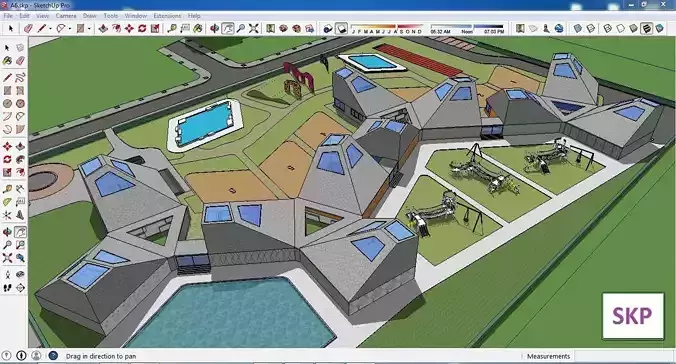Toggle Back Edges style
This screenshot has height=364, width=676.
click(591, 28)
